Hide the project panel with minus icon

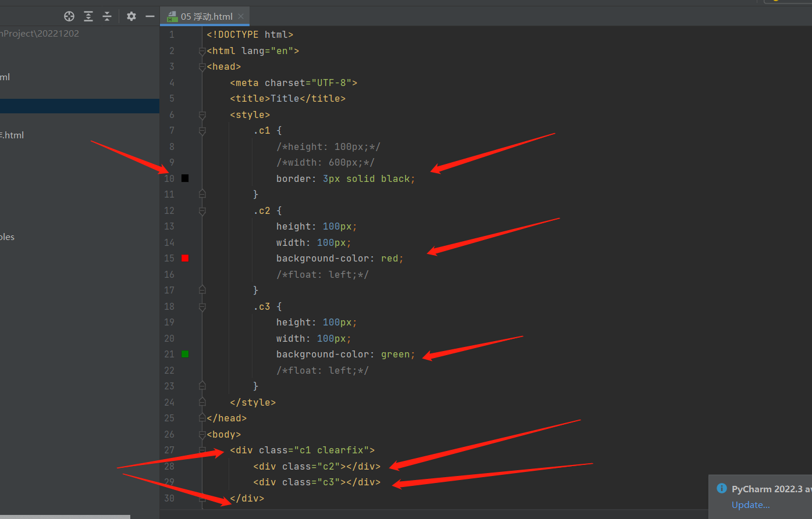pos(150,16)
